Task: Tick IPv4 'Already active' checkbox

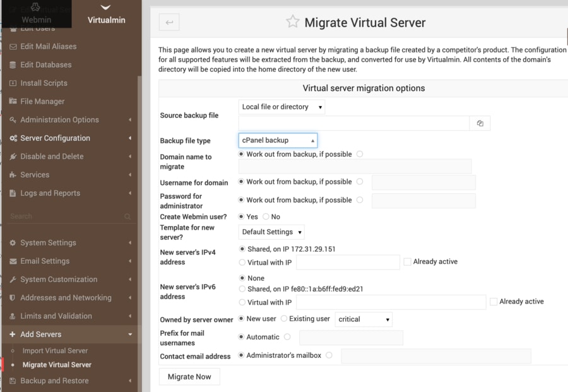Action: point(407,261)
